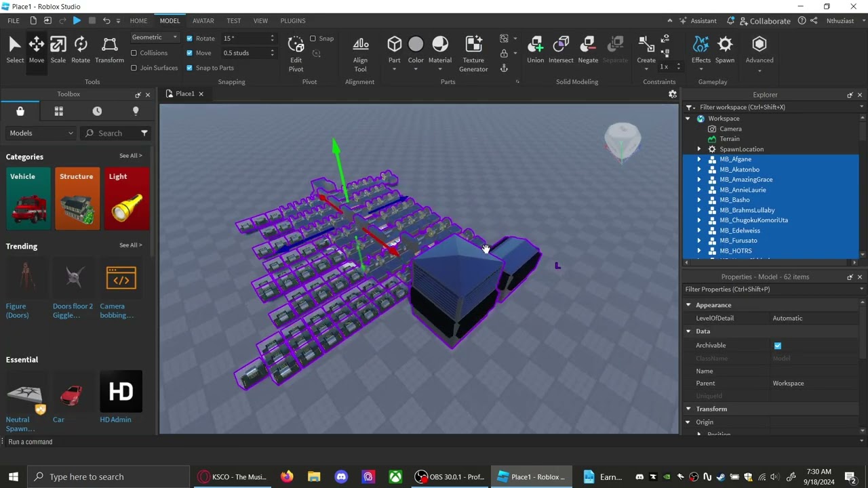Open Toolbox Recent tab

pyautogui.click(x=97, y=111)
